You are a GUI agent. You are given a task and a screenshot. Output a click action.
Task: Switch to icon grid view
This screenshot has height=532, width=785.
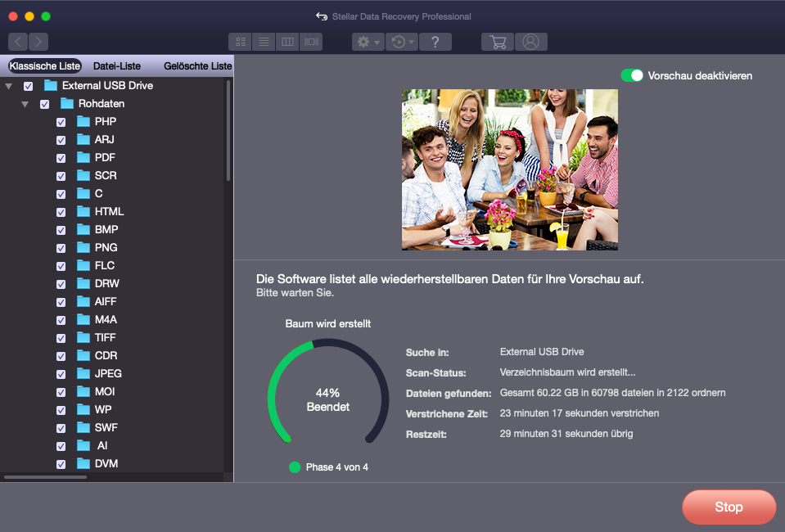pos(241,42)
